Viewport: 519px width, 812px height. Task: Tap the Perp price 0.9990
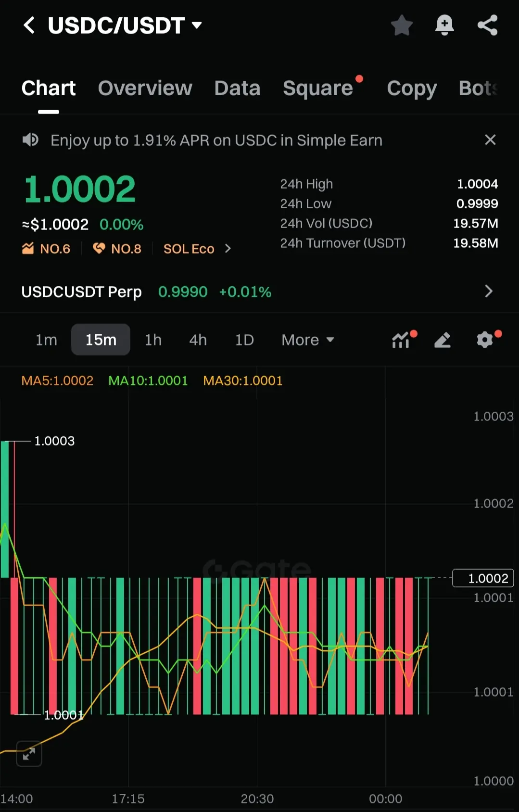[x=183, y=292]
